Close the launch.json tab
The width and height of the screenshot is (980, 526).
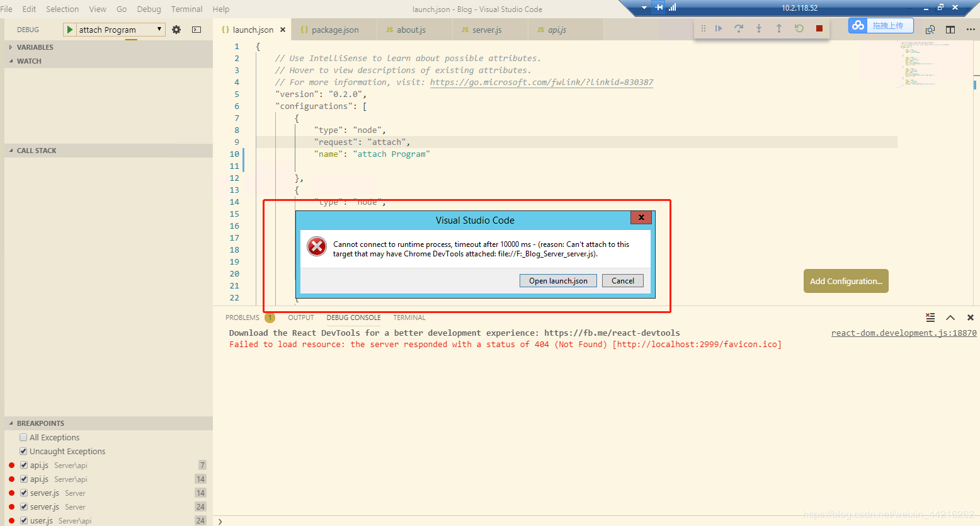coord(283,30)
